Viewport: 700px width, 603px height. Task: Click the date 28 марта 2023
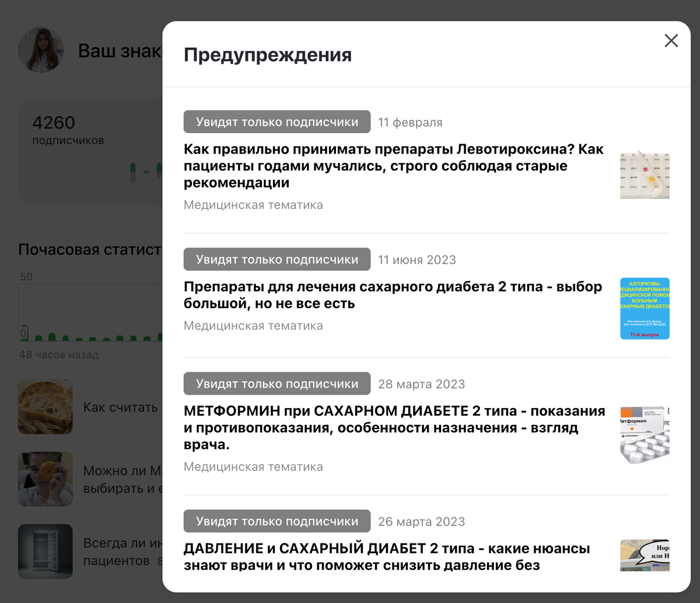(x=422, y=384)
